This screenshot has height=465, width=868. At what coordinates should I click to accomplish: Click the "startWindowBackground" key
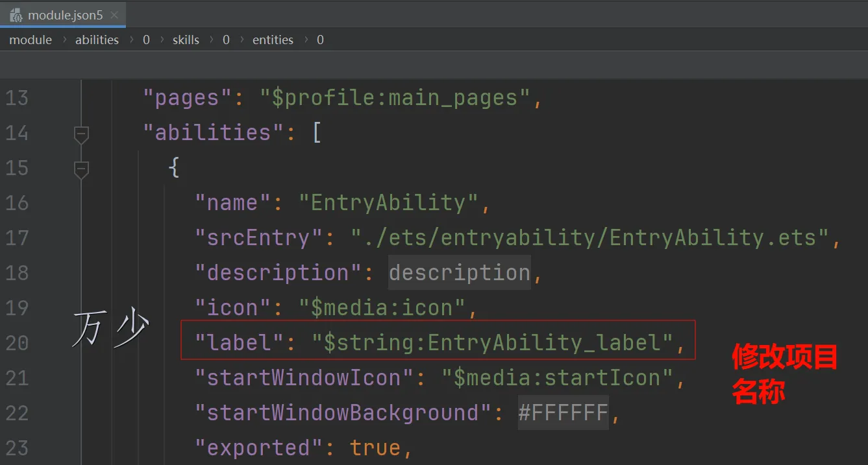[343, 412]
